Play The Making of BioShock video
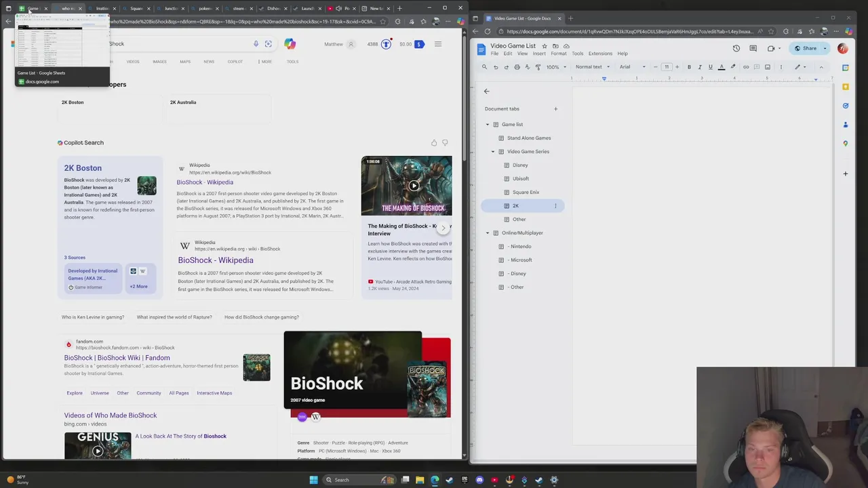The width and height of the screenshot is (868, 488). 414,186
